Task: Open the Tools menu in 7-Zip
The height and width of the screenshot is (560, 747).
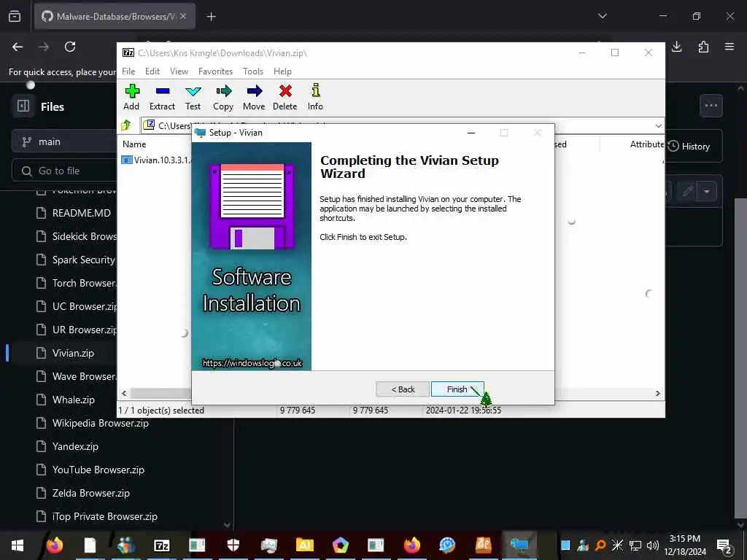Action: pos(253,71)
